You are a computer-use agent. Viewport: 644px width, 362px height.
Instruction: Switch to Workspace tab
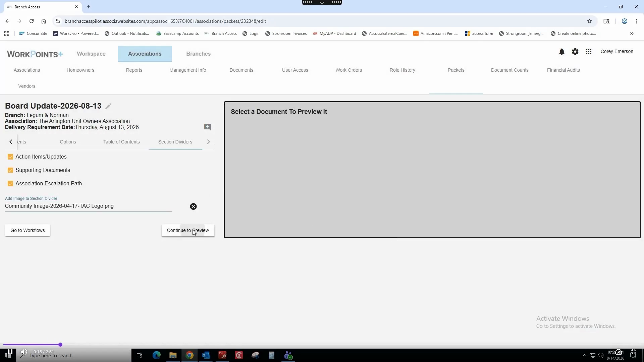click(91, 54)
